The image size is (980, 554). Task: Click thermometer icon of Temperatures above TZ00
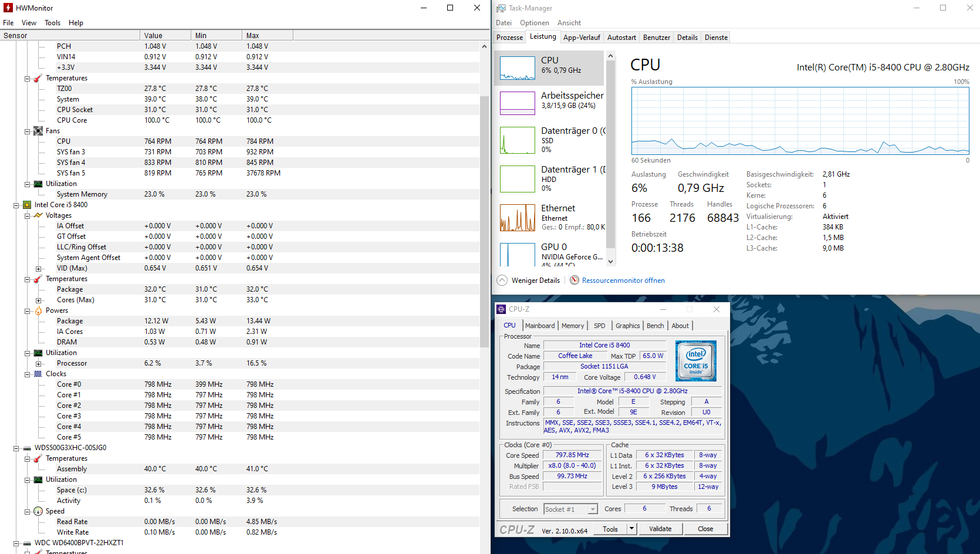coord(38,78)
